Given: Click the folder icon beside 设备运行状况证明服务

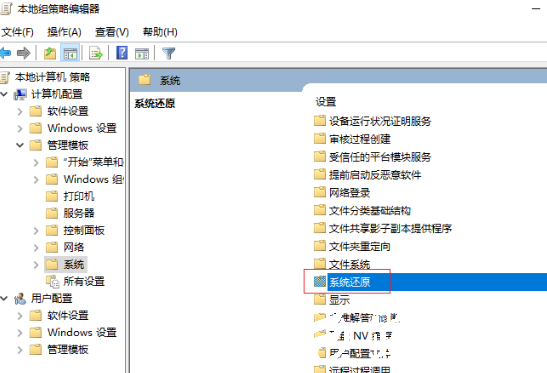Looking at the screenshot, I should point(320,121).
